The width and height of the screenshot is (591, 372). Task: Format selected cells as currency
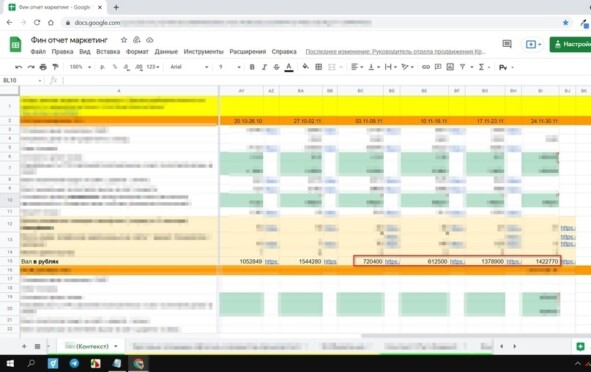tap(102, 67)
